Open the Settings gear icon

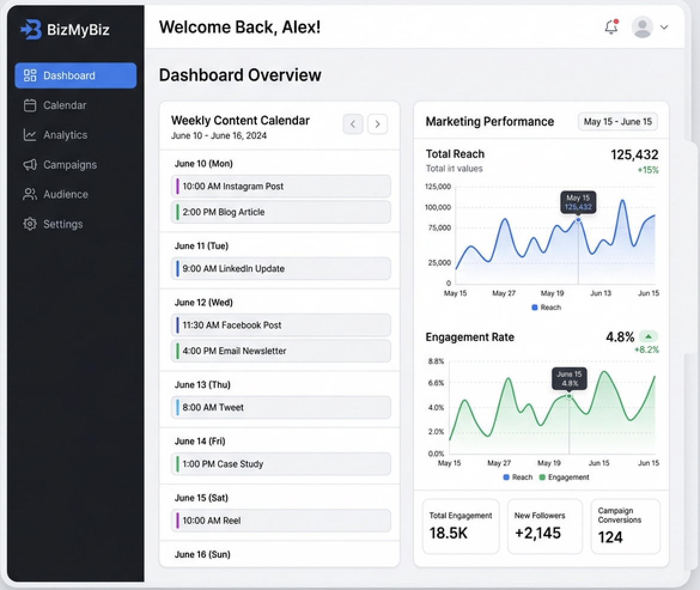pos(30,224)
